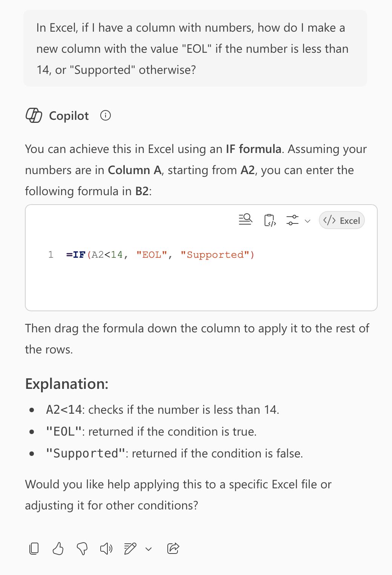
Task: Click the user's question bubble
Action: point(195,48)
